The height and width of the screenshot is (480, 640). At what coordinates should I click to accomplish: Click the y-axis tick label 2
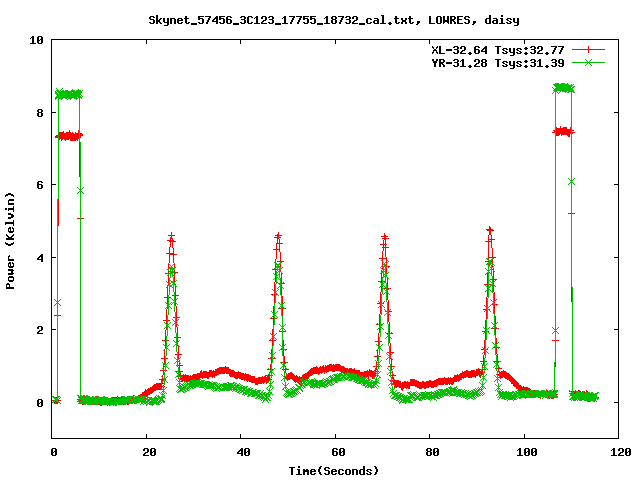[40, 330]
